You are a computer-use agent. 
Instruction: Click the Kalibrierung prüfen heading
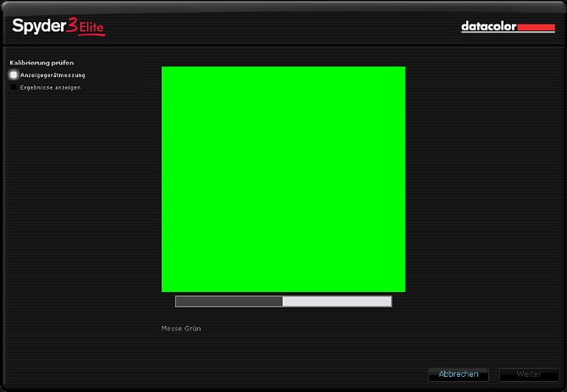tap(36, 63)
